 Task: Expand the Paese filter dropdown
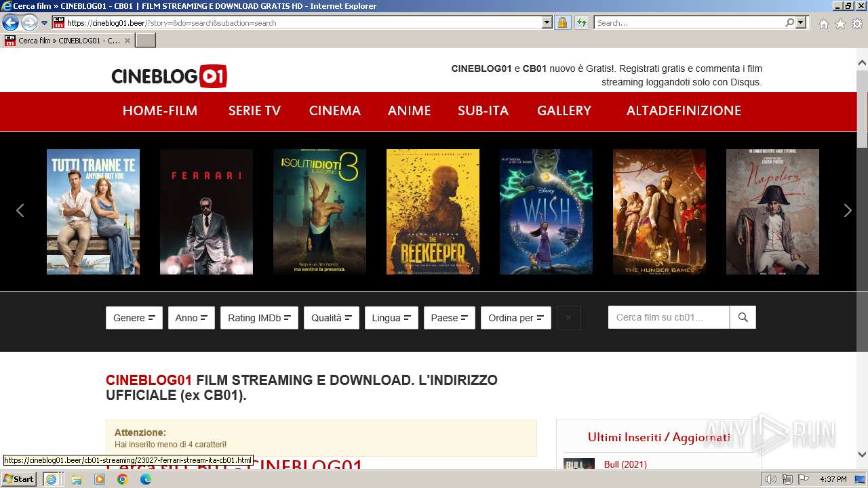449,318
